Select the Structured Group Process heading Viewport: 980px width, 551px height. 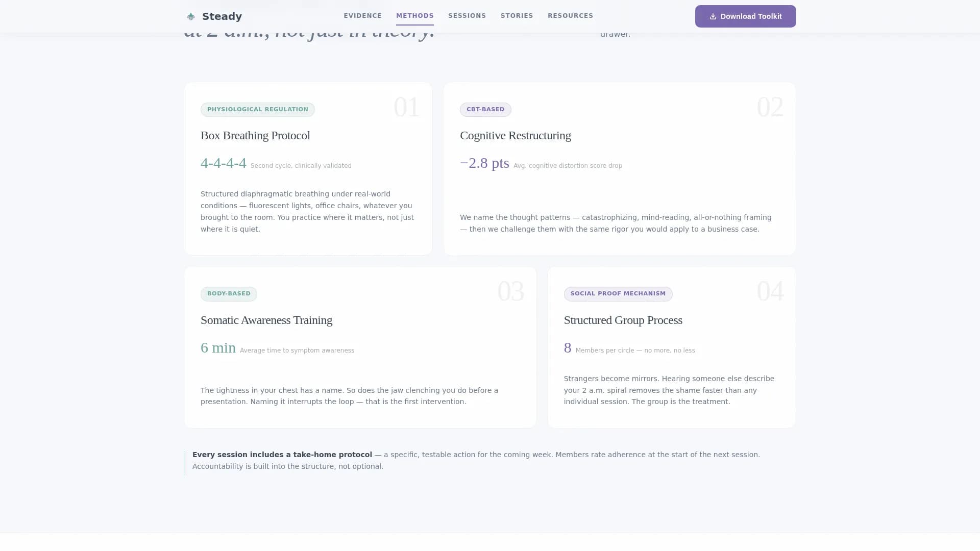(623, 320)
